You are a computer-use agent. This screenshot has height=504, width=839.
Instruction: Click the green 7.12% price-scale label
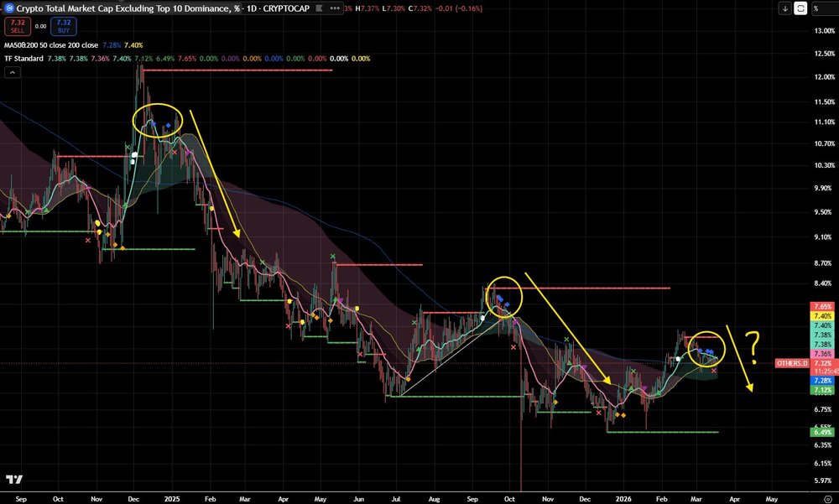(823, 390)
